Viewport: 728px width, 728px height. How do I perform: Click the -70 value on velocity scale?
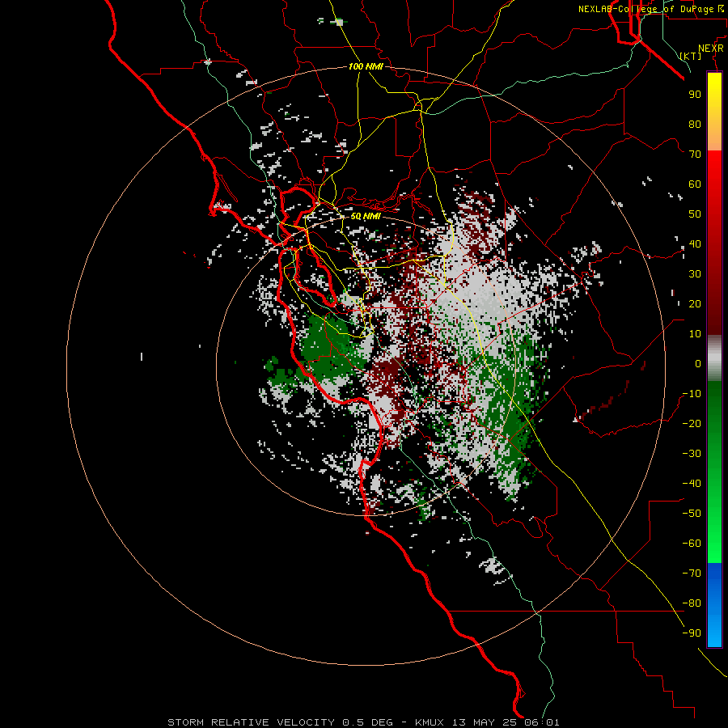[x=692, y=574]
